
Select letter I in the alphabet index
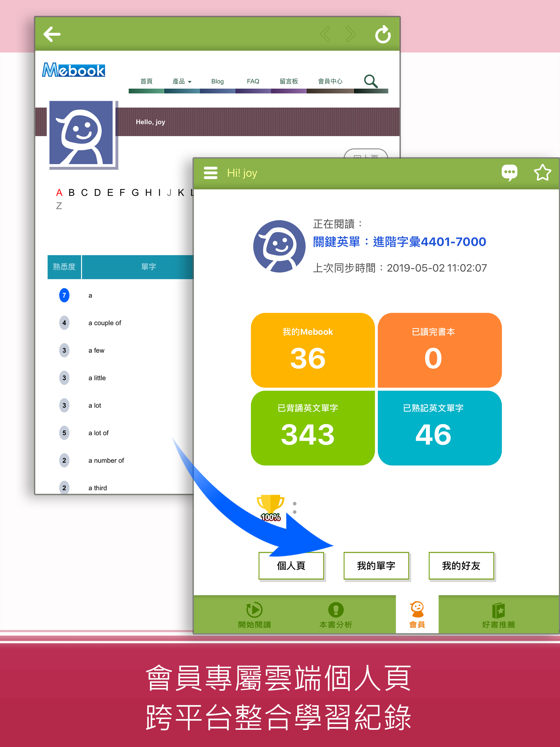[x=159, y=193]
